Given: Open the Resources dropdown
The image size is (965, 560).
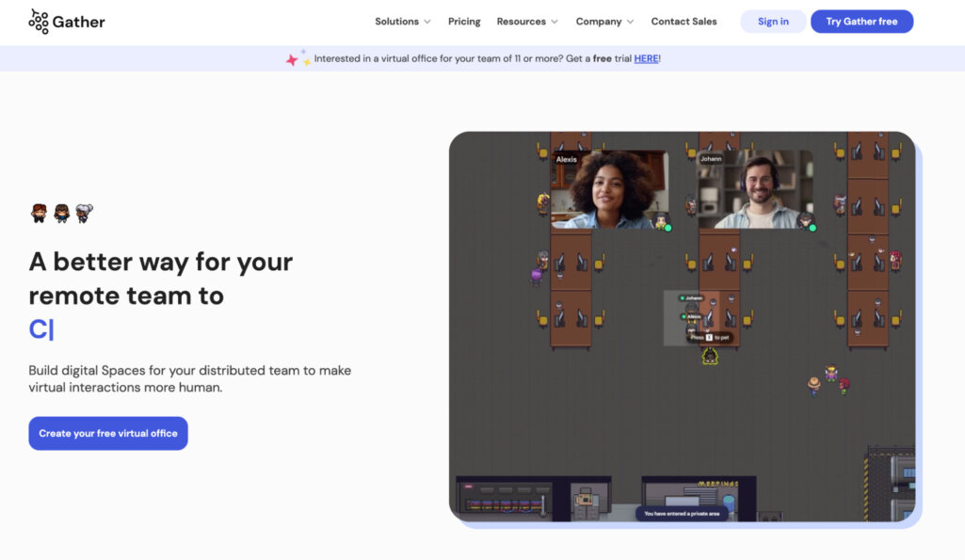Looking at the screenshot, I should tap(527, 22).
